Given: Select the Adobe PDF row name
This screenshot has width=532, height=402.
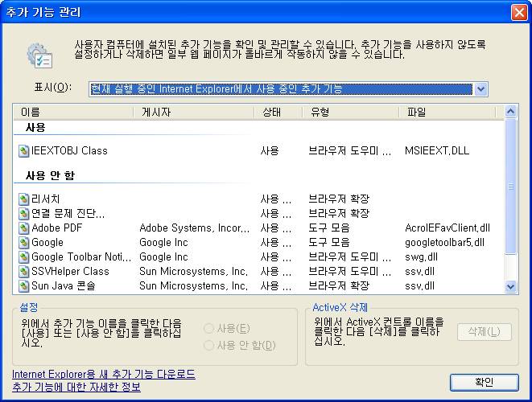Looking at the screenshot, I should 57,228.
